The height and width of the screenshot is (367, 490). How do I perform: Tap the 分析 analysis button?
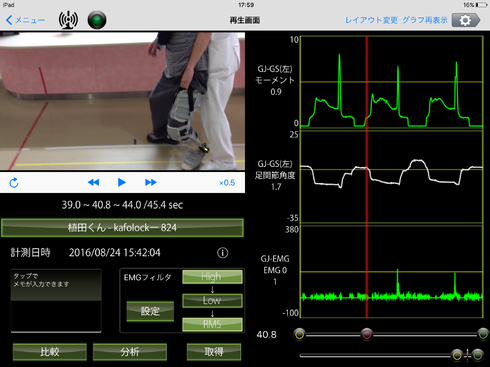coord(130,352)
